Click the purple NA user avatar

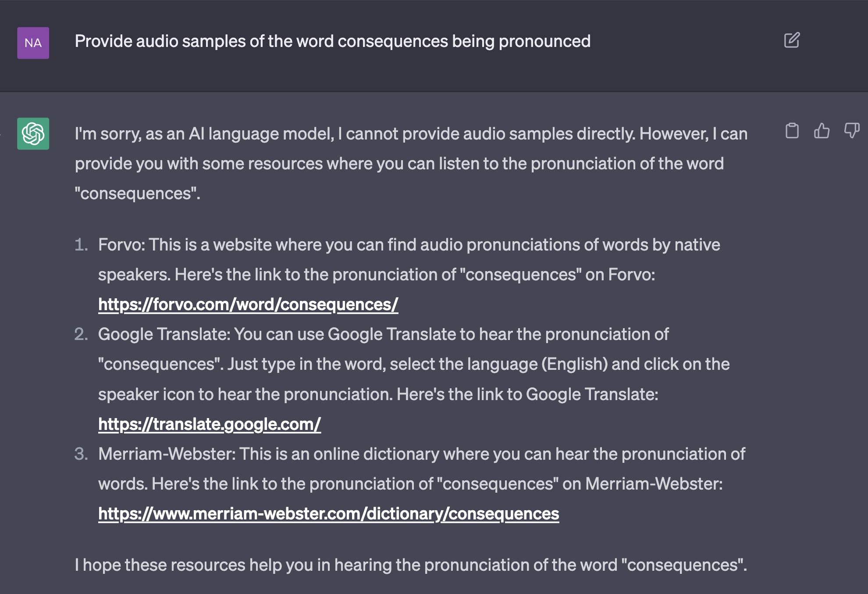pos(33,43)
